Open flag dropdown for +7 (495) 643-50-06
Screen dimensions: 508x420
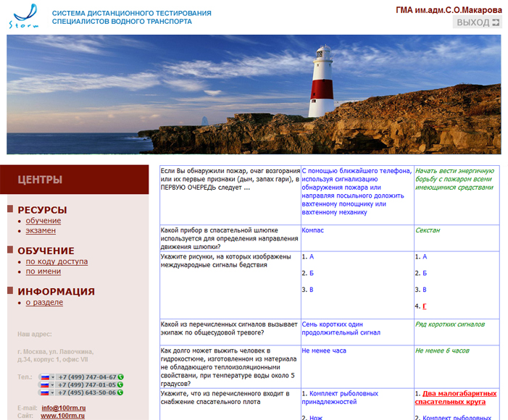(x=47, y=392)
